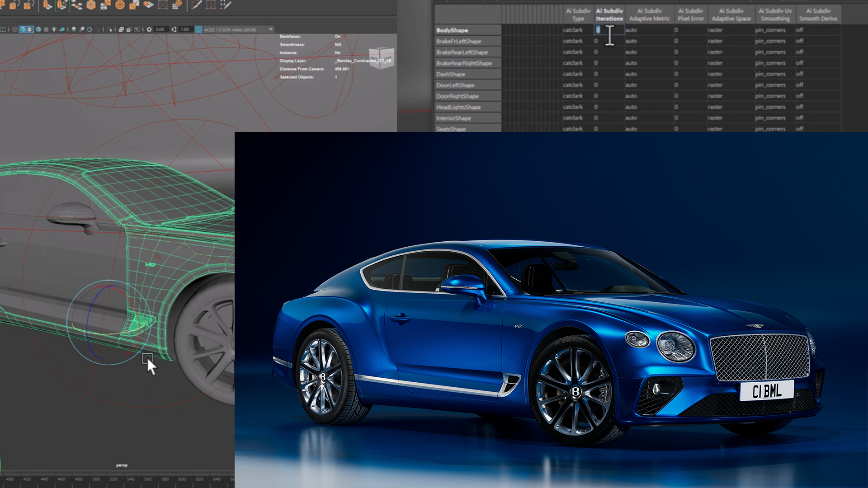Click the Extrude polygon shelf icon
This screenshot has height=488, width=868.
point(47,5)
